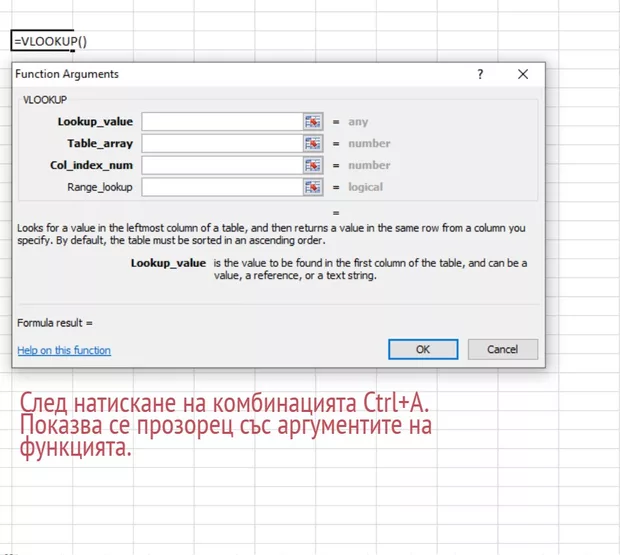The height and width of the screenshot is (555, 620).
Task: Click the Lookup_value field label
Action: tap(95, 122)
